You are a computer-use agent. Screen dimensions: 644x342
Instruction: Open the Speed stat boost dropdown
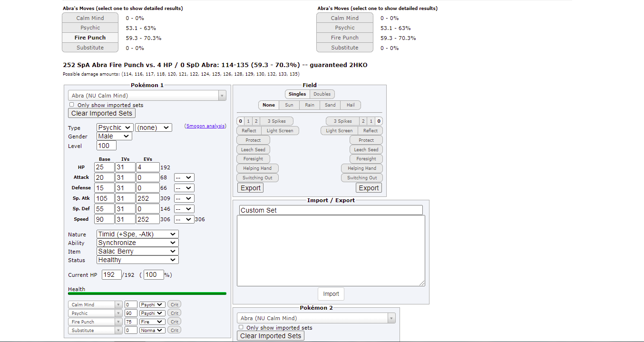pos(184,219)
